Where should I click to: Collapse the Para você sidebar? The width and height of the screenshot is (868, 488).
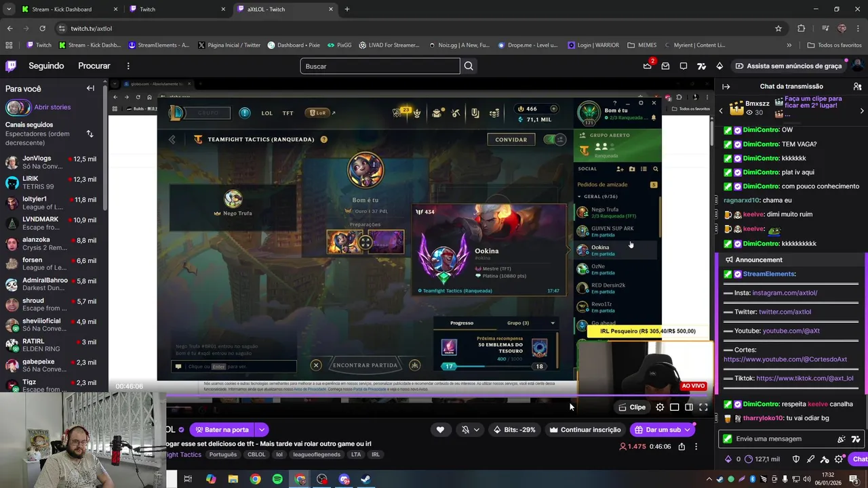pos(90,88)
